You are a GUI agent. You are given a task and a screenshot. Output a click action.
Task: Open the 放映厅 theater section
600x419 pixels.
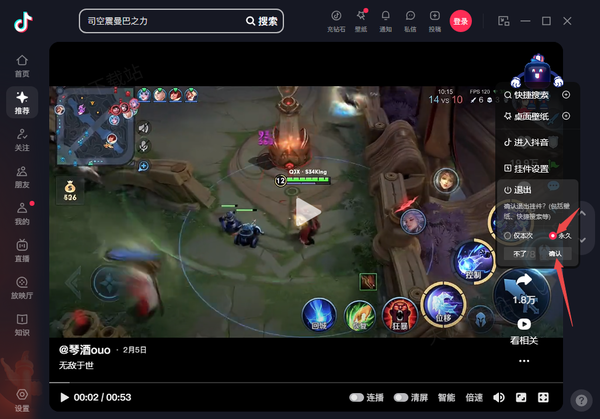(x=22, y=288)
